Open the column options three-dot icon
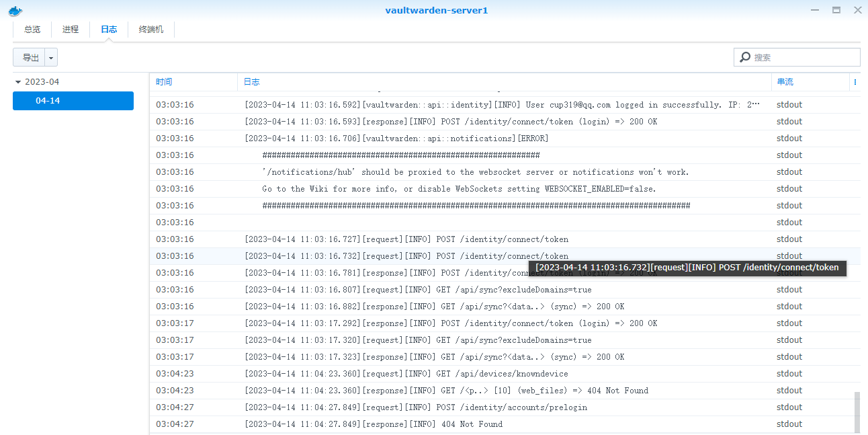 pyautogui.click(x=855, y=82)
